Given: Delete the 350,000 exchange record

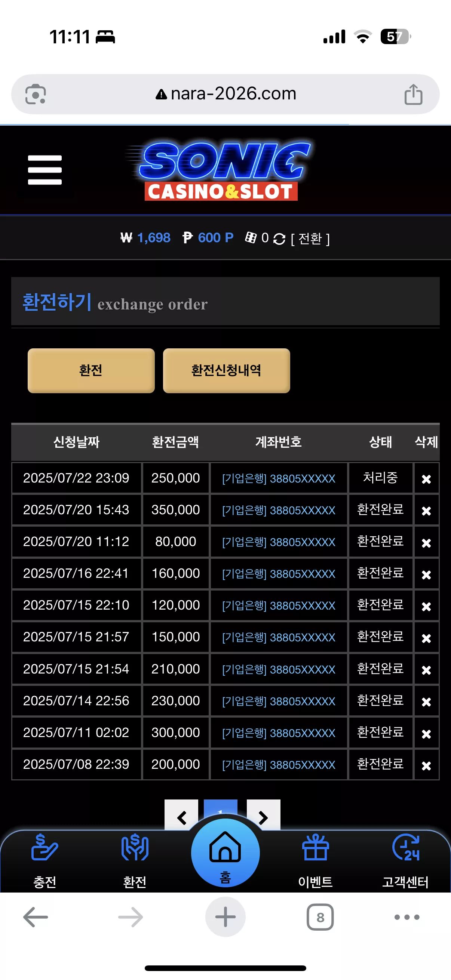Looking at the screenshot, I should click(426, 511).
